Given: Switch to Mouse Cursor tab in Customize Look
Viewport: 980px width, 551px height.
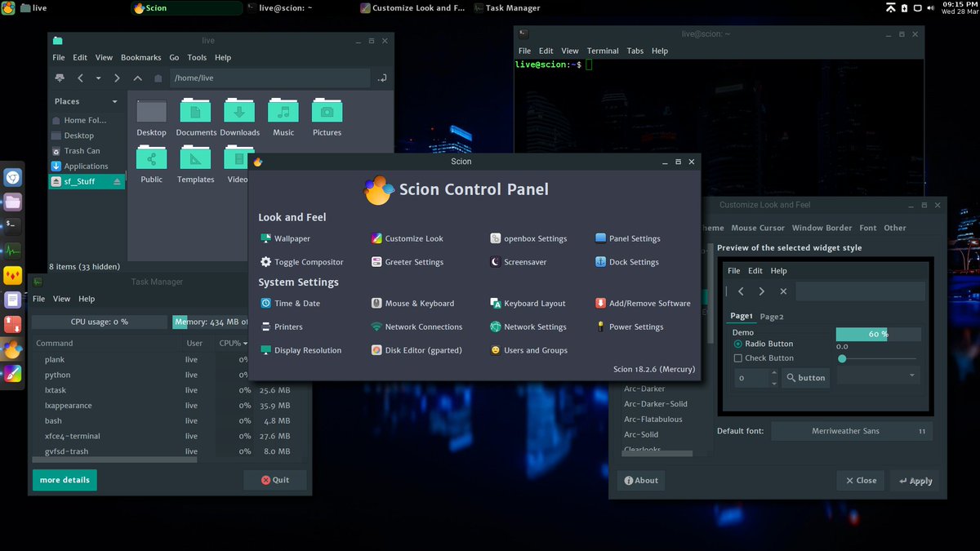Looking at the screenshot, I should click(x=758, y=228).
